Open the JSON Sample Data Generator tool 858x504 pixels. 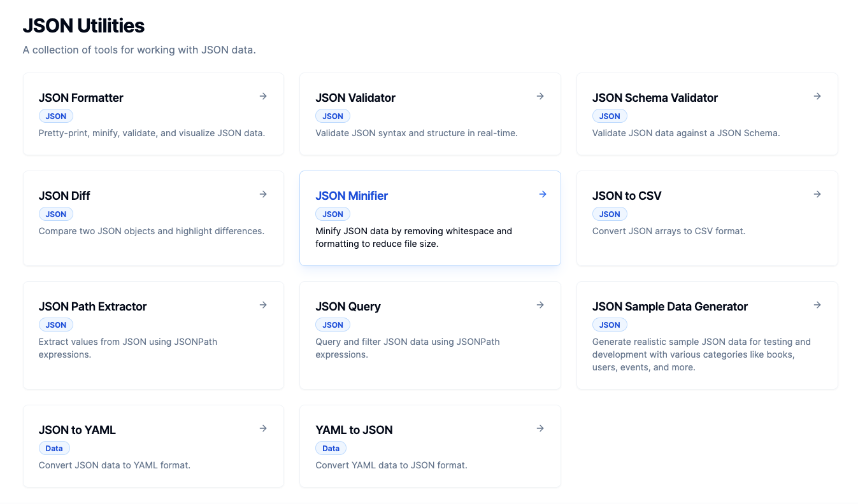[707, 335]
